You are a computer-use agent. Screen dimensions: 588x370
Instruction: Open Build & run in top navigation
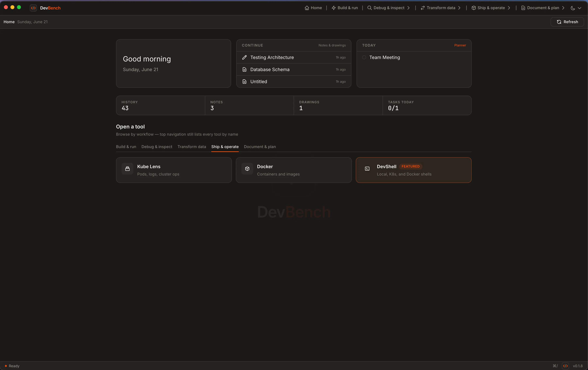click(x=344, y=8)
